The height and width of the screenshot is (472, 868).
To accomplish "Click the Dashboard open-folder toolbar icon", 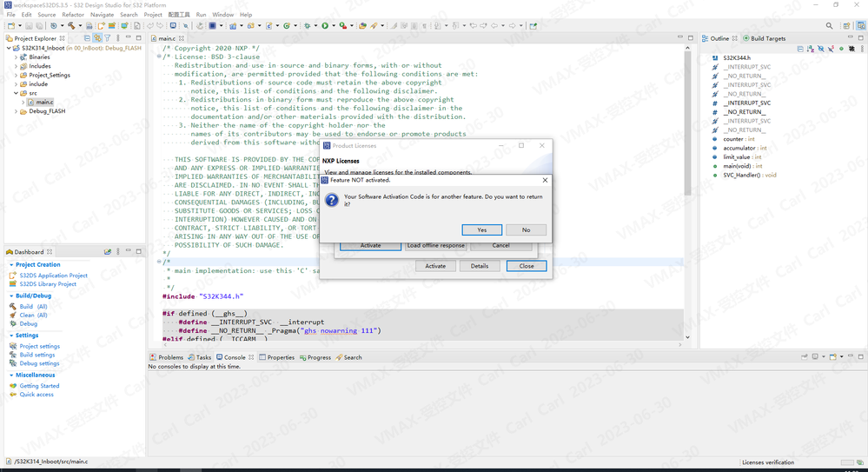I will 108,251.
